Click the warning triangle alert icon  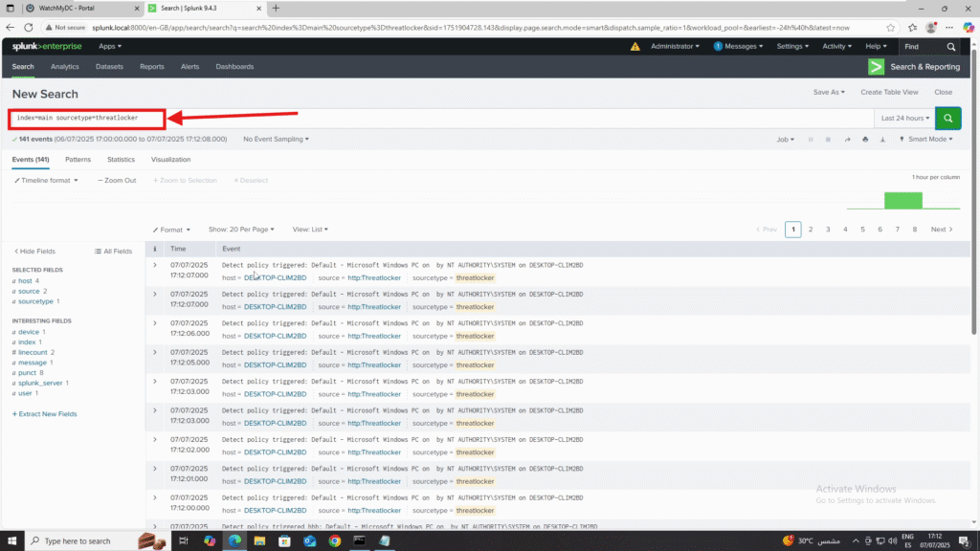point(635,46)
